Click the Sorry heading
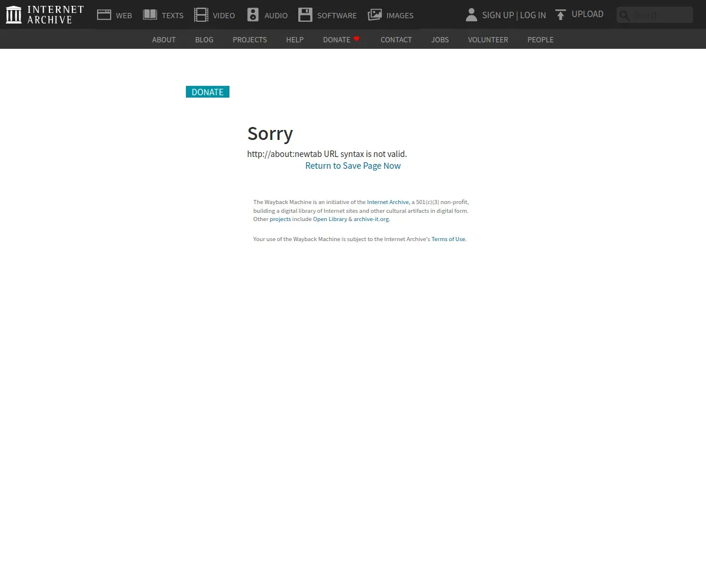Image resolution: width=706 pixels, height=588 pixels. 270,133
